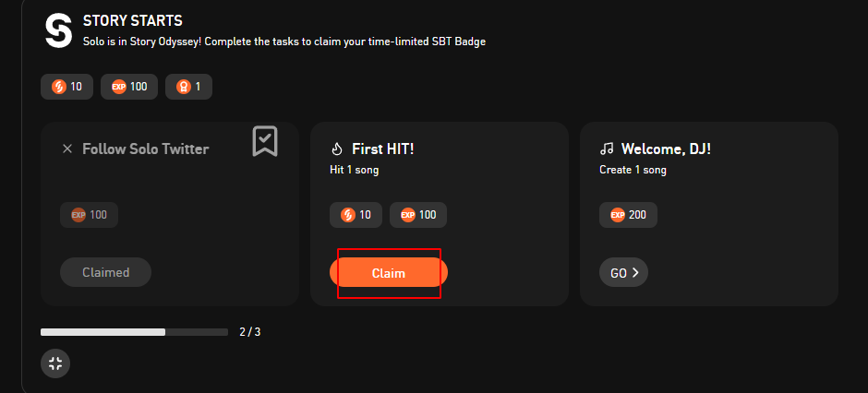
Task: Click the flame icon next to First HIT!
Action: coord(337,149)
